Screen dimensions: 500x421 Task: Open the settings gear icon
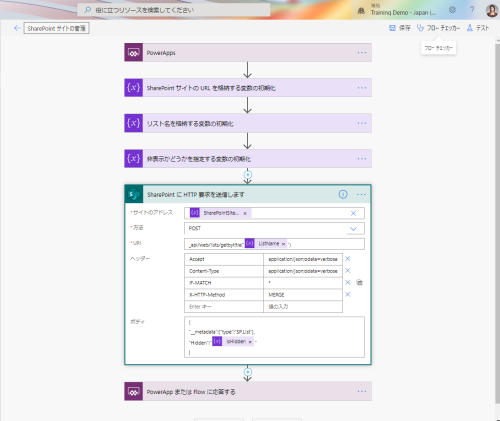point(452,10)
